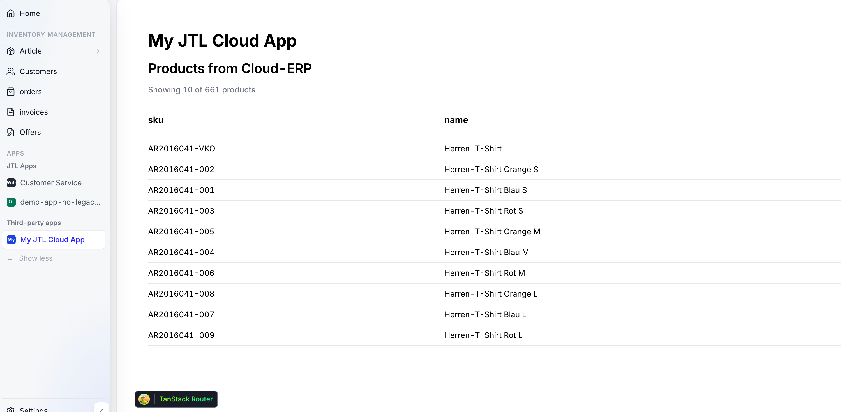The height and width of the screenshot is (412, 868).
Task: Click the Settings gear icon
Action: point(11,409)
